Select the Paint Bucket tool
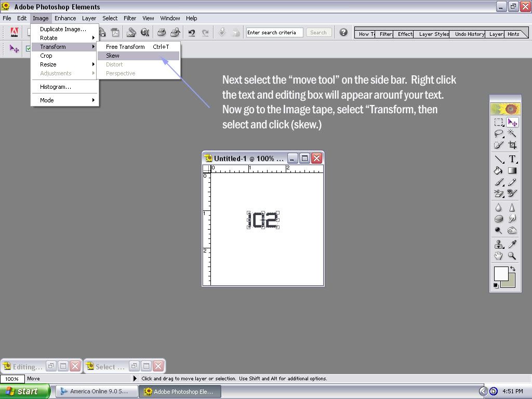Viewport: 532px width, 399px height. (498, 170)
